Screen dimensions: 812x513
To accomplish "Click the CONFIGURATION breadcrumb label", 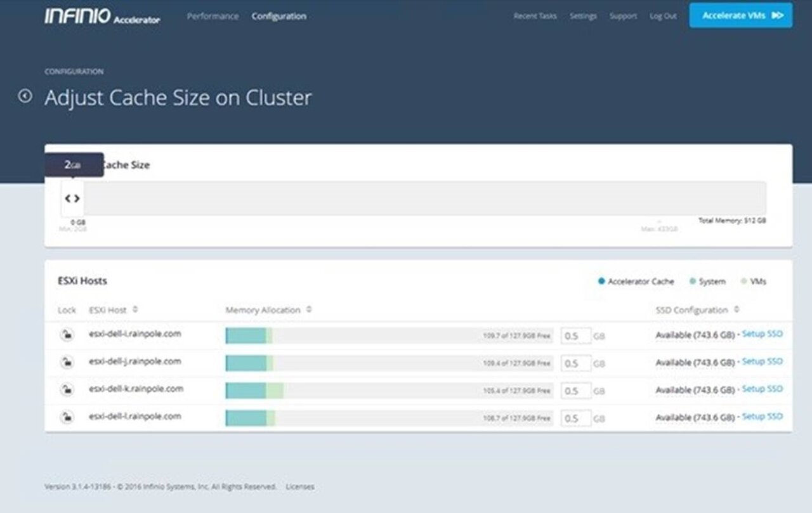I will pos(74,72).
